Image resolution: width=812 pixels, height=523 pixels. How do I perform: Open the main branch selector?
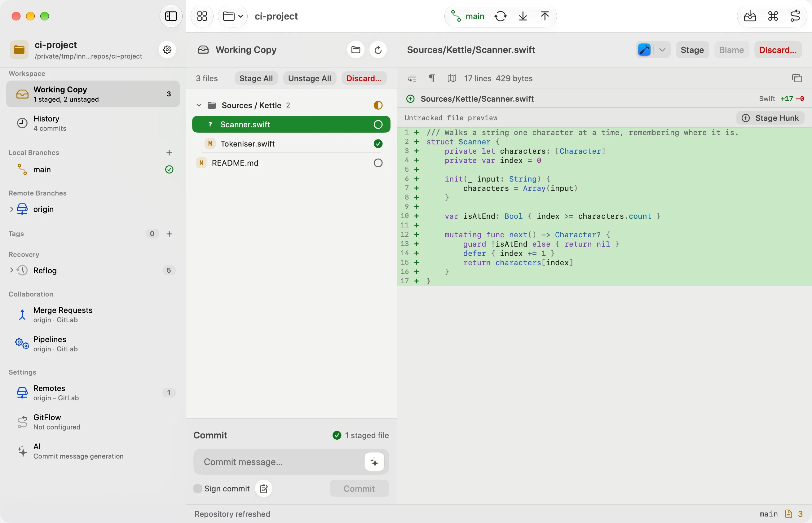[x=468, y=16]
